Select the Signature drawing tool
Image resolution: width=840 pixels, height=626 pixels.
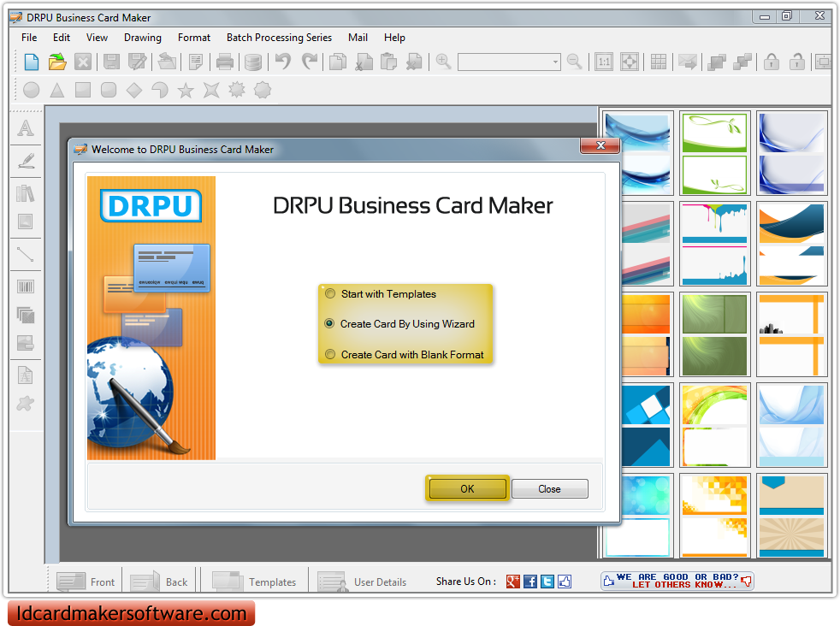coord(26,161)
